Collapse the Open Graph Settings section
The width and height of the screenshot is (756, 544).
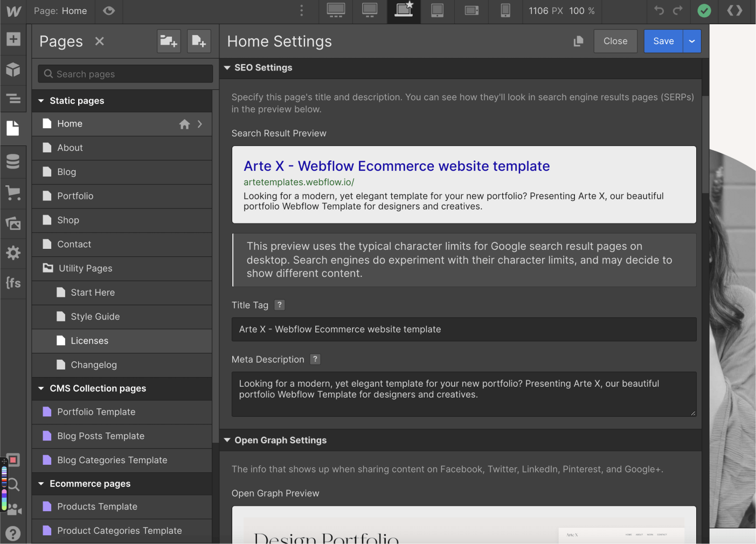(x=227, y=440)
